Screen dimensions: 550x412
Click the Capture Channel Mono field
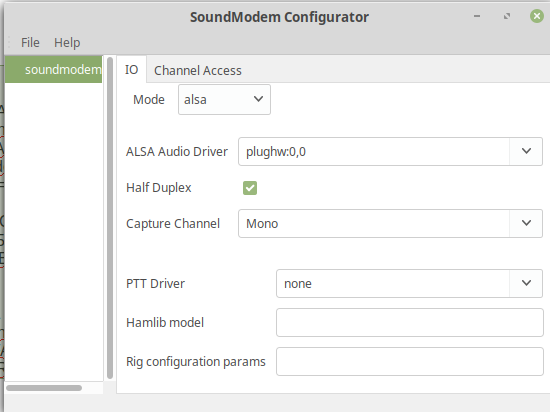click(374, 223)
